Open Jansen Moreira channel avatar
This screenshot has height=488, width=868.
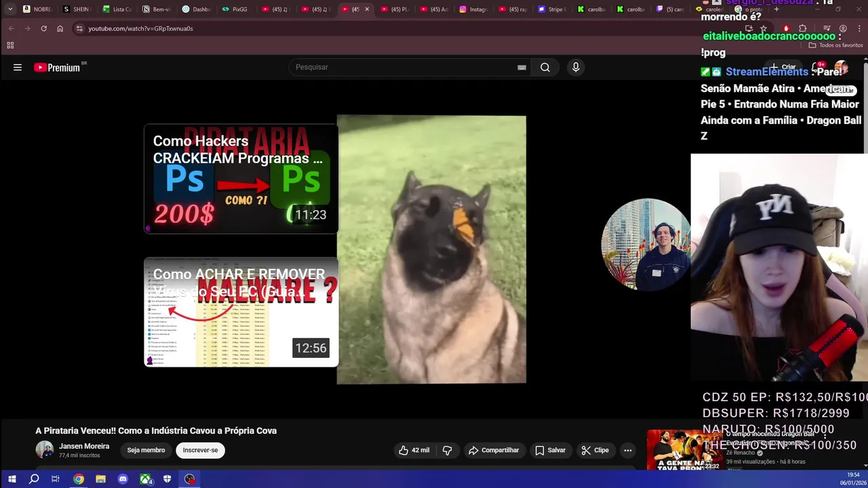[44, 450]
